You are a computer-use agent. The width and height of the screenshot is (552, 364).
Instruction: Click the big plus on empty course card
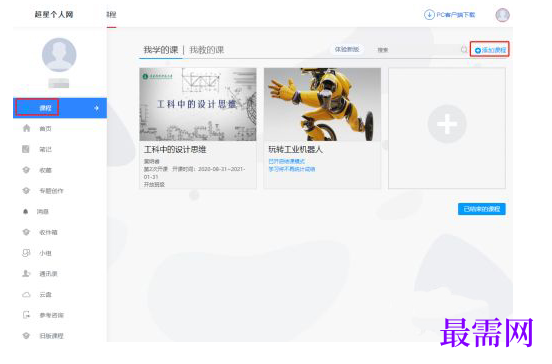tap(447, 124)
